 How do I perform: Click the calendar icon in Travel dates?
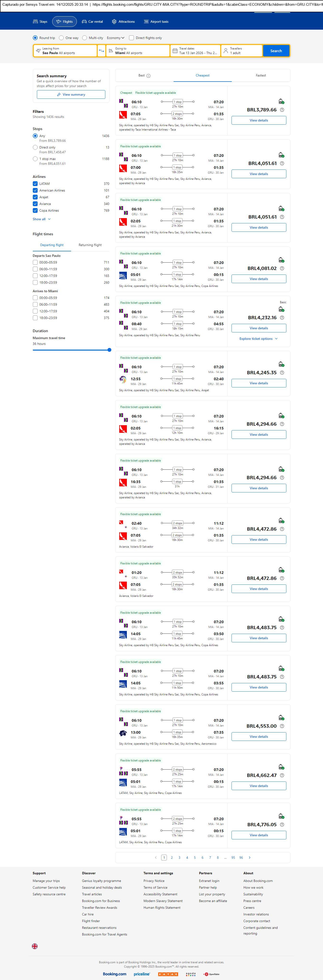tap(175, 51)
